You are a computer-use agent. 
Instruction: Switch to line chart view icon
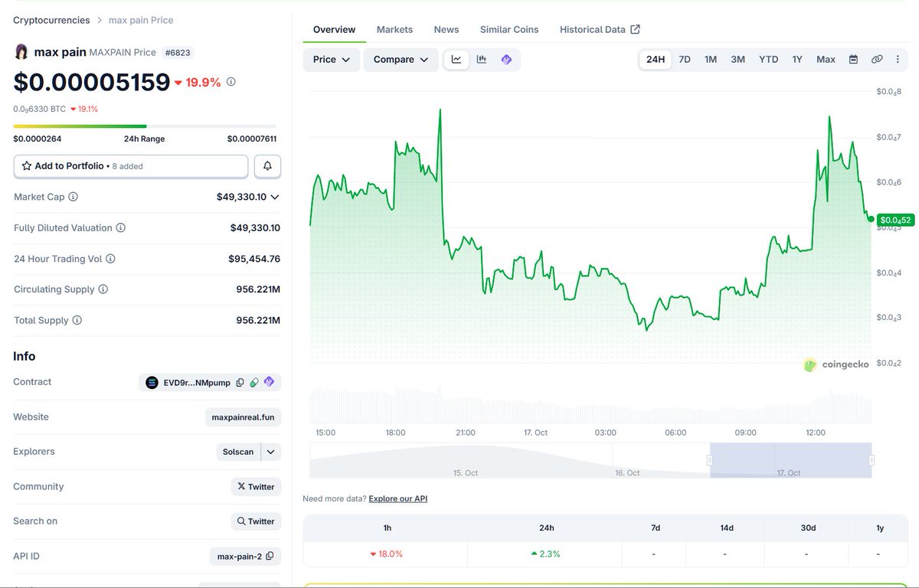(456, 60)
